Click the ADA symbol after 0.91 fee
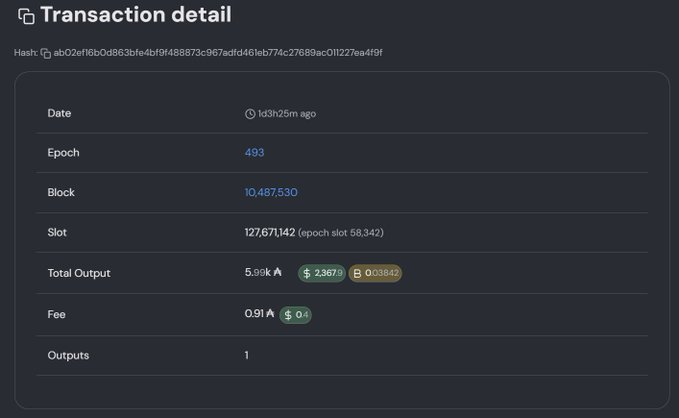Image resolution: width=679 pixels, height=418 pixels. coord(270,313)
